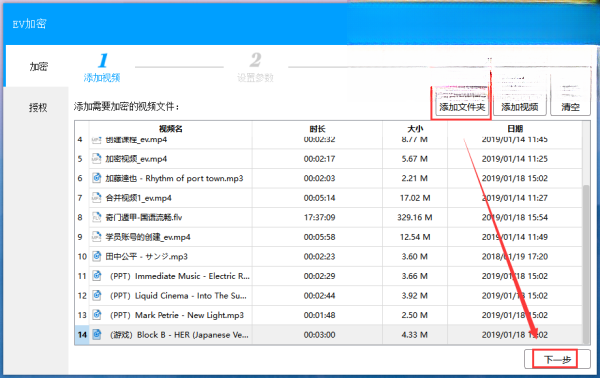Select file name 合并视频1_ev.mp4
The height and width of the screenshot is (378, 600).
[x=139, y=198]
